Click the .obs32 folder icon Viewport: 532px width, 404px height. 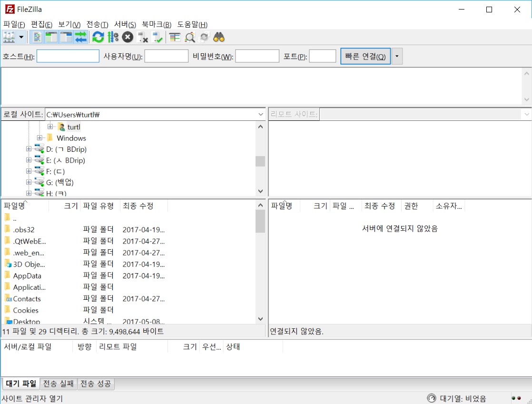(x=7, y=229)
